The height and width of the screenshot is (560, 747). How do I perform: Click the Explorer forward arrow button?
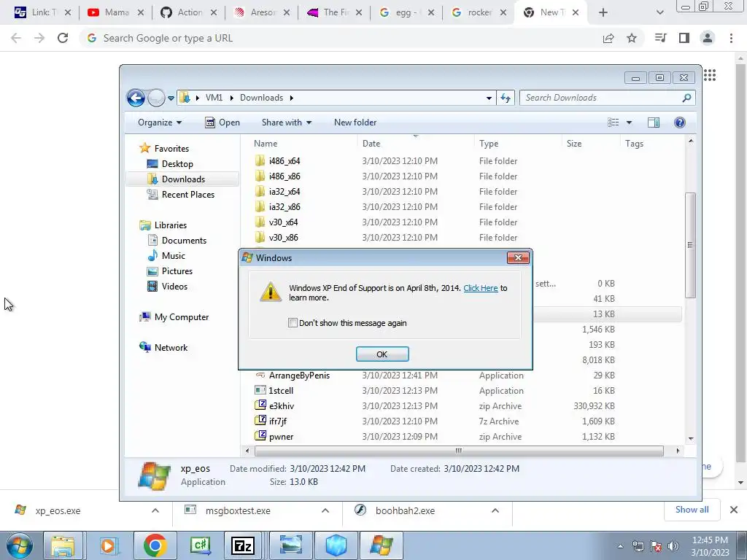(156, 98)
